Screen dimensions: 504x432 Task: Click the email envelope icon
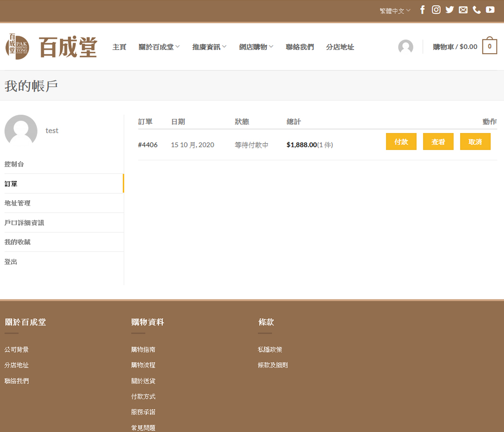coord(463,10)
